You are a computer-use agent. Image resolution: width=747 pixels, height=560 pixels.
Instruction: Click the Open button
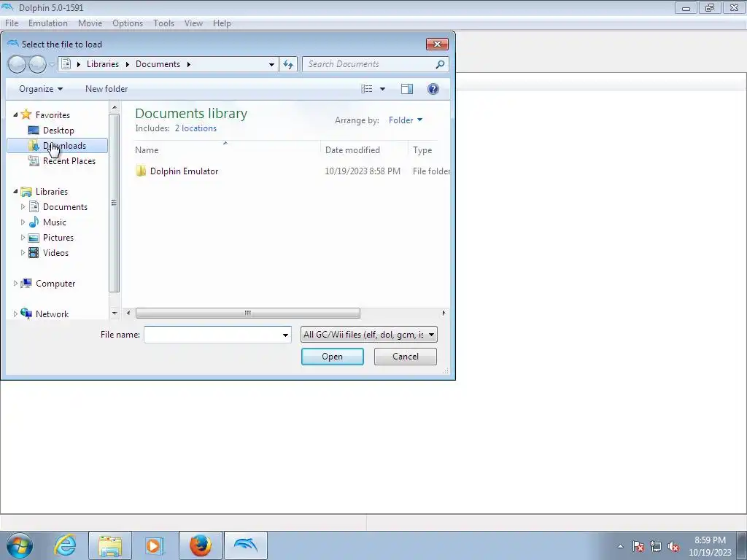(332, 356)
